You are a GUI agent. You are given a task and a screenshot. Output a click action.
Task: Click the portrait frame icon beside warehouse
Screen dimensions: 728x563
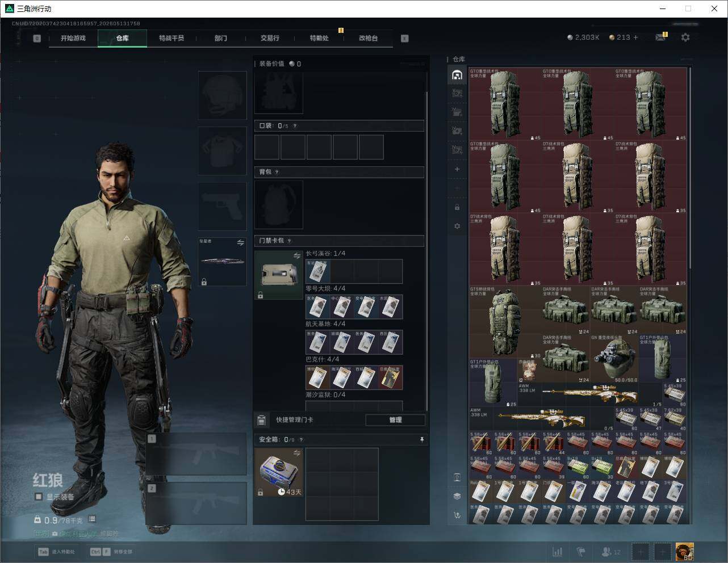(457, 477)
